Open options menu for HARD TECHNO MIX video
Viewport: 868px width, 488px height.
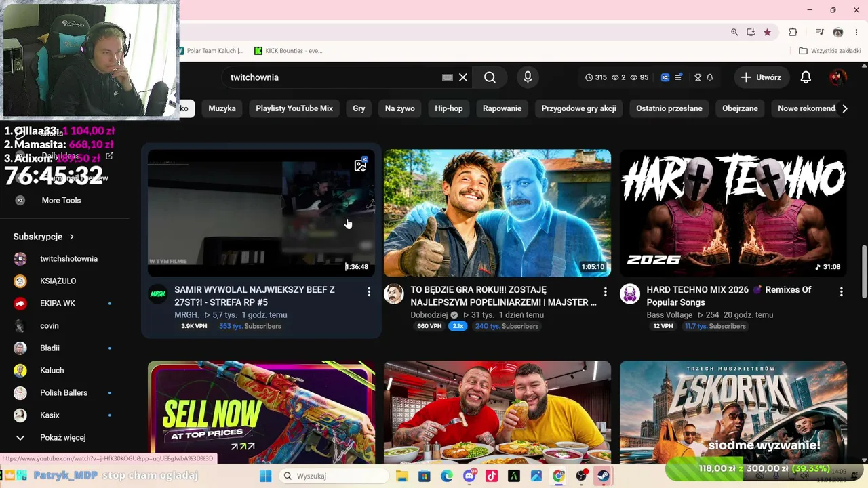pos(841,291)
